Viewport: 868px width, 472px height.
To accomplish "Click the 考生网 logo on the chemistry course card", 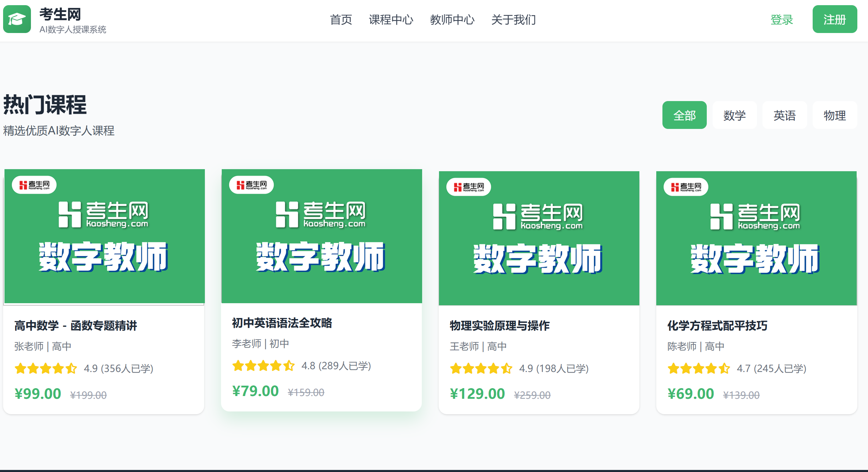I will tap(685, 187).
